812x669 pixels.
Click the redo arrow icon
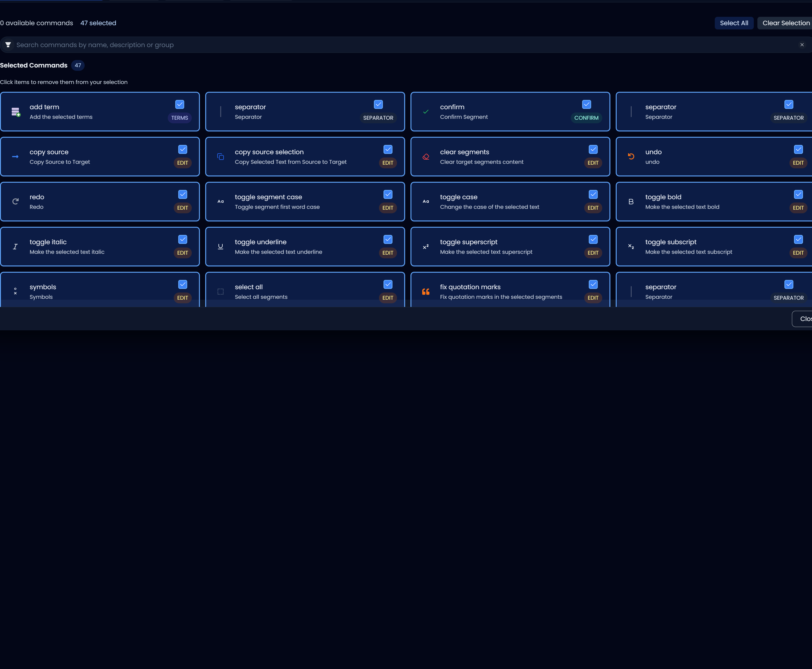click(x=15, y=201)
